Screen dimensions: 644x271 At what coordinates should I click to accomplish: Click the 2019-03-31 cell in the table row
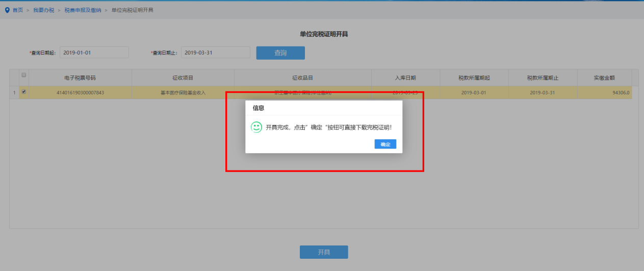tap(543, 92)
